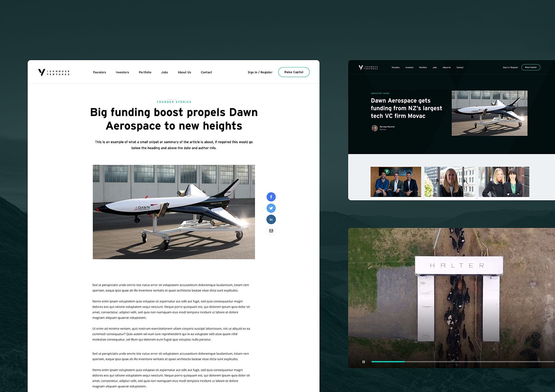Click the Icehouse Ventures logo in article page
Screen dimensions: 555x392
pos(54,73)
